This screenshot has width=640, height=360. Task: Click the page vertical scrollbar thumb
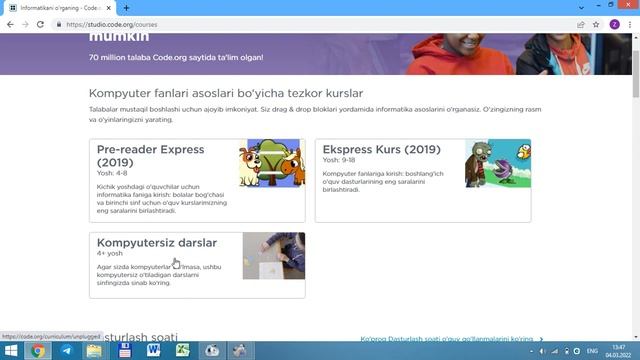[x=636, y=73]
